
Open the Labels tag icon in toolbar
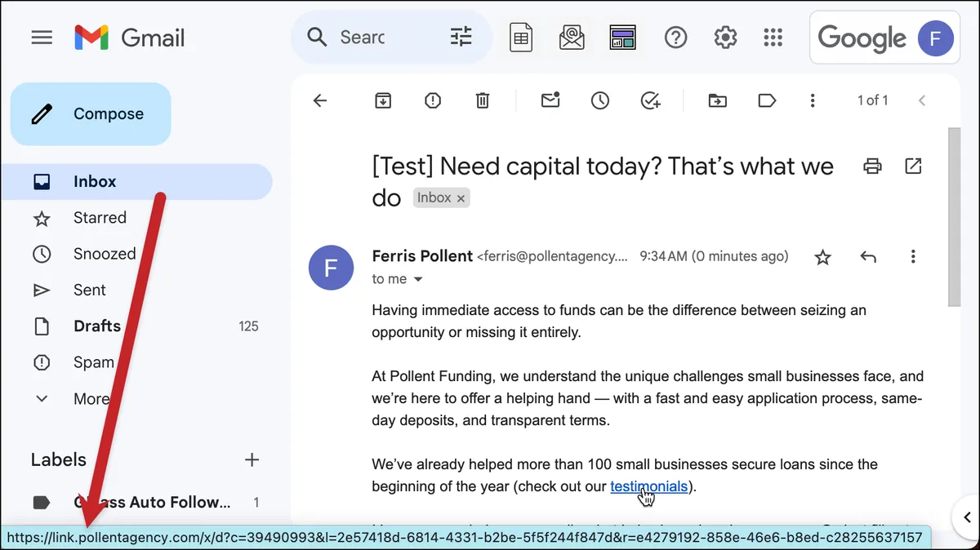tap(767, 100)
